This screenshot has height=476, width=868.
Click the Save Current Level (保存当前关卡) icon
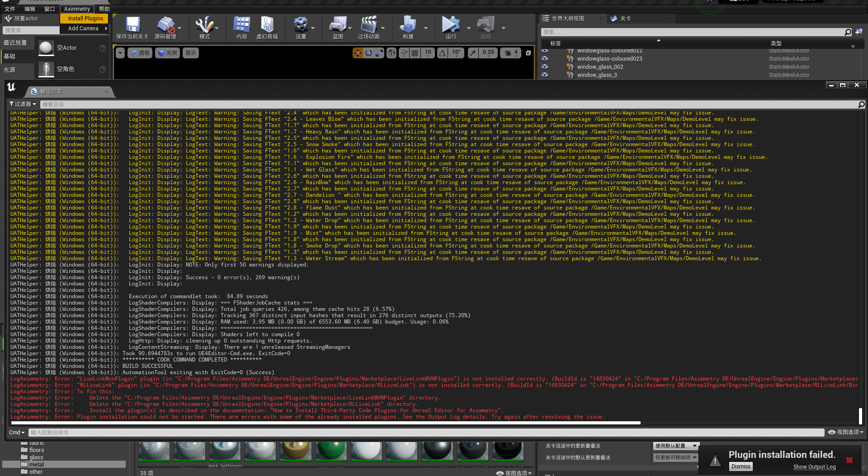132,25
